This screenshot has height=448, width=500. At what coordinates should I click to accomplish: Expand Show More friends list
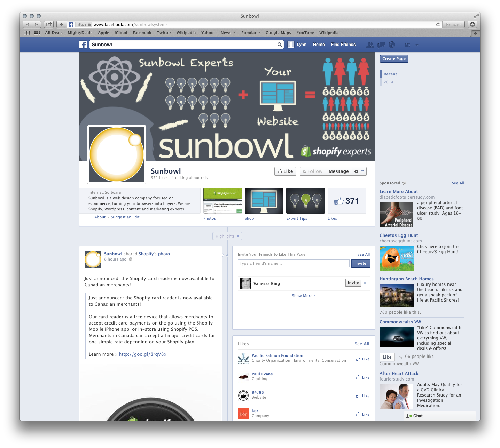[304, 296]
